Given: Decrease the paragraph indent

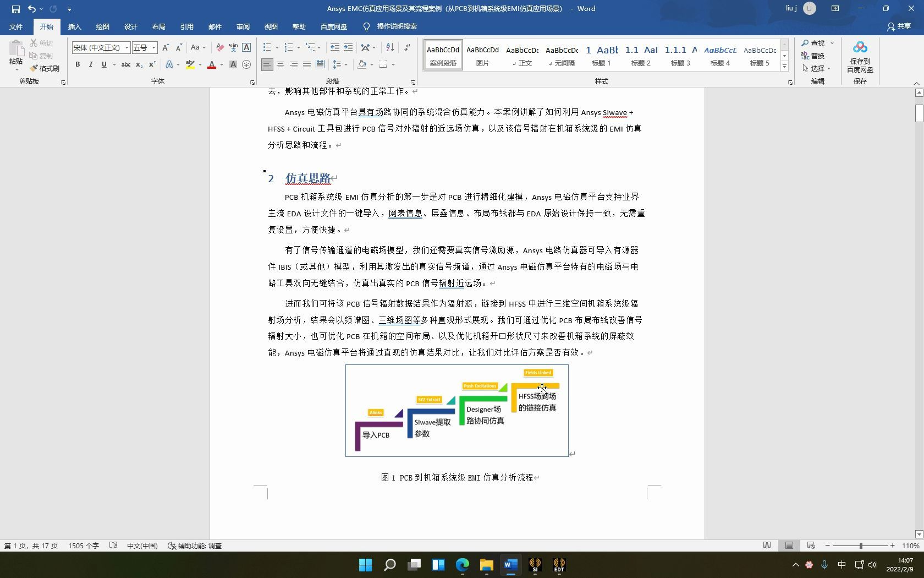Looking at the screenshot, I should [334, 47].
